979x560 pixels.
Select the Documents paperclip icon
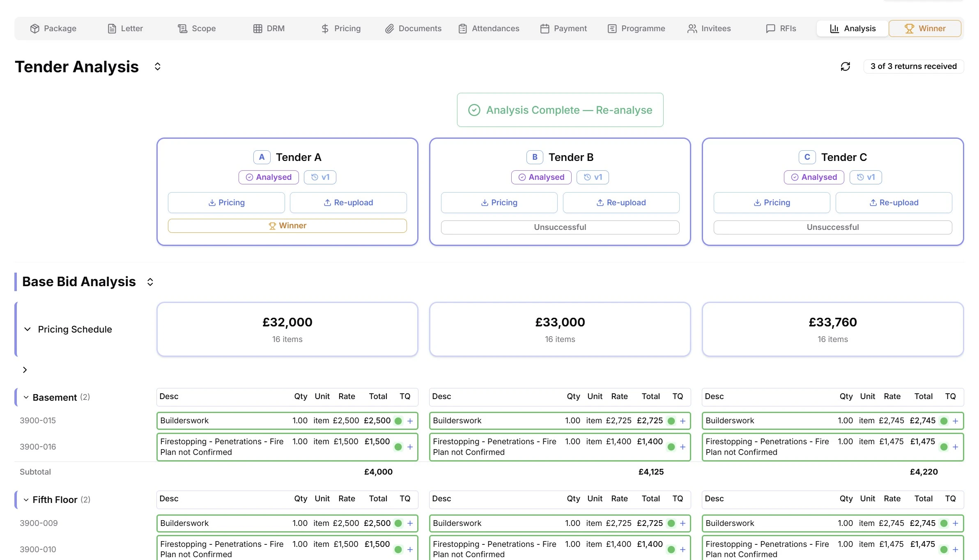coord(388,28)
